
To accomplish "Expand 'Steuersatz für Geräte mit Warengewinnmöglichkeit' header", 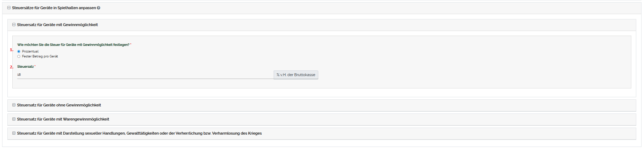I will pyautogui.click(x=63, y=119).
